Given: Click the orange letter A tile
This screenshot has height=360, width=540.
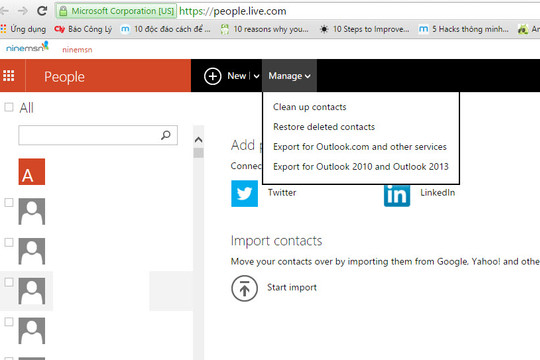Looking at the screenshot, I should click(32, 172).
